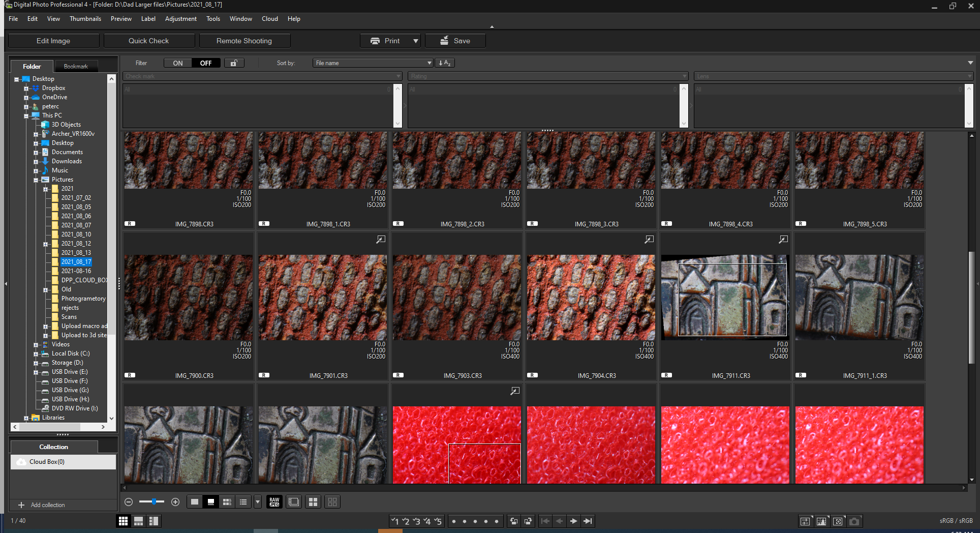Jump to the last image arrow
Screen dimensions: 980x533
point(588,521)
